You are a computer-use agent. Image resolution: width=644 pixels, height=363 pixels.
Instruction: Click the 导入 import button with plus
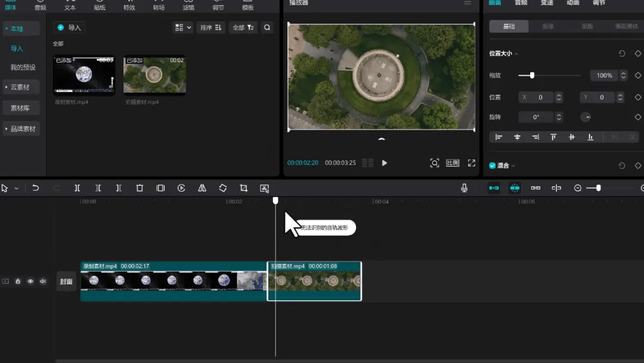click(69, 27)
